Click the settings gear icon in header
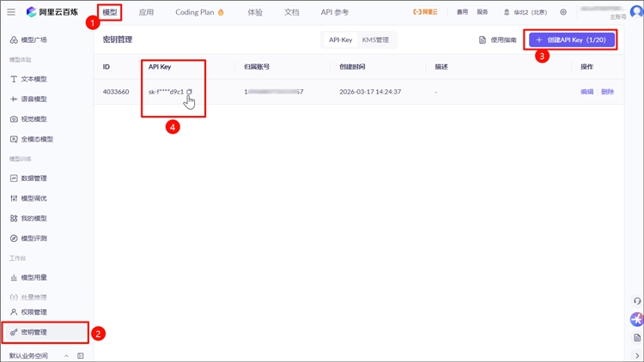The height and width of the screenshot is (362, 644). point(563,12)
